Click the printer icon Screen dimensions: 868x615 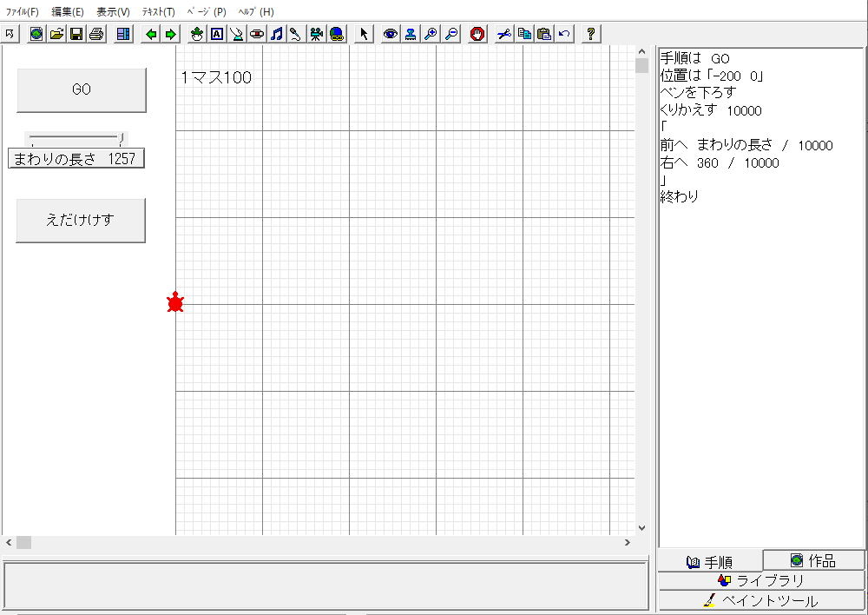tap(96, 34)
